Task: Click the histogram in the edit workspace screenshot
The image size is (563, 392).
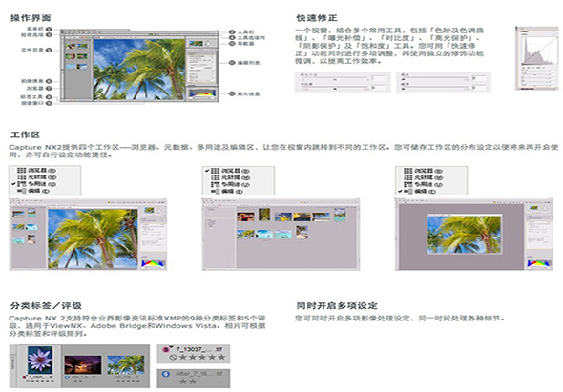Action: click(x=539, y=263)
